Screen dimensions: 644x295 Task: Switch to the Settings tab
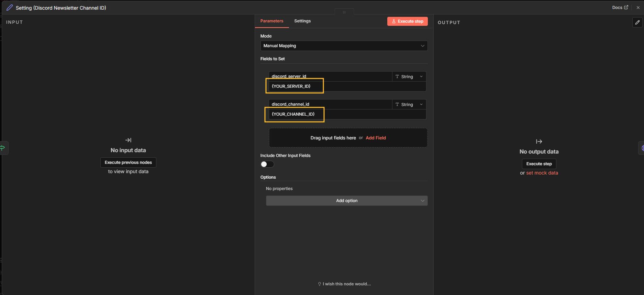pos(302,21)
